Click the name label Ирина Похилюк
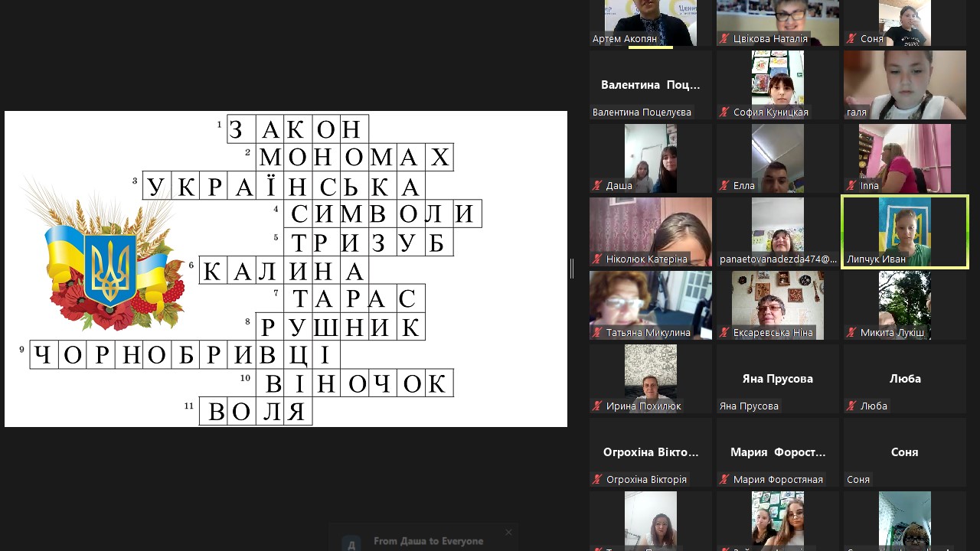Screen dimensions: 980x551 click(x=643, y=406)
